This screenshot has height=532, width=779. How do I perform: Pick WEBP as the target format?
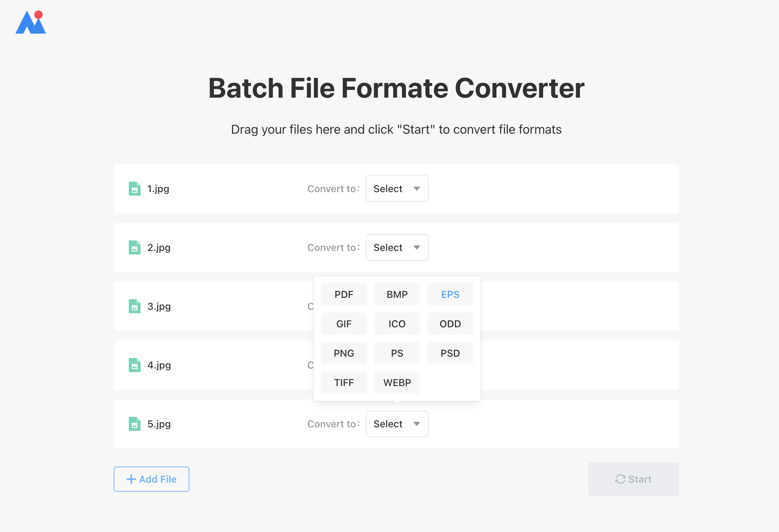pyautogui.click(x=397, y=383)
